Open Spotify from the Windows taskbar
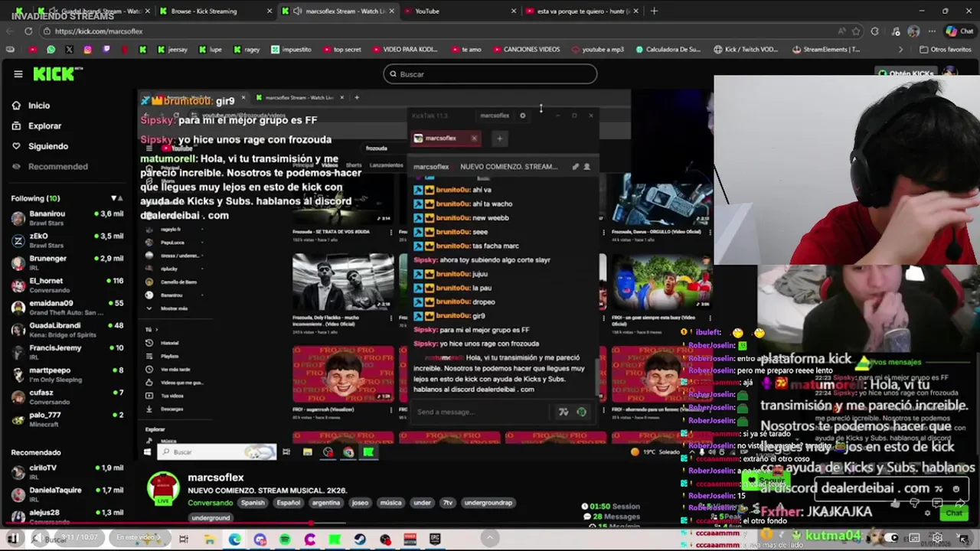 [285, 540]
